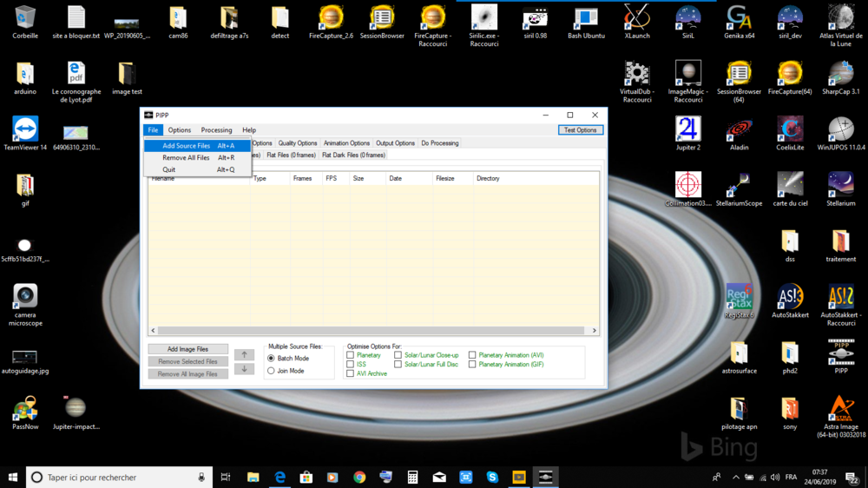Choose Add Source Files in File menu
The height and width of the screenshot is (488, 868).
pyautogui.click(x=198, y=146)
